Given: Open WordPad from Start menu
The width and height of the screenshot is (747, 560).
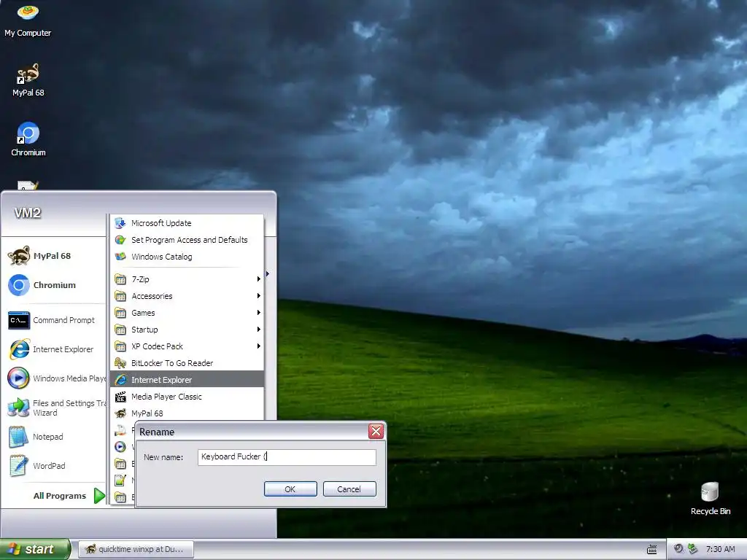Looking at the screenshot, I should tap(38, 466).
